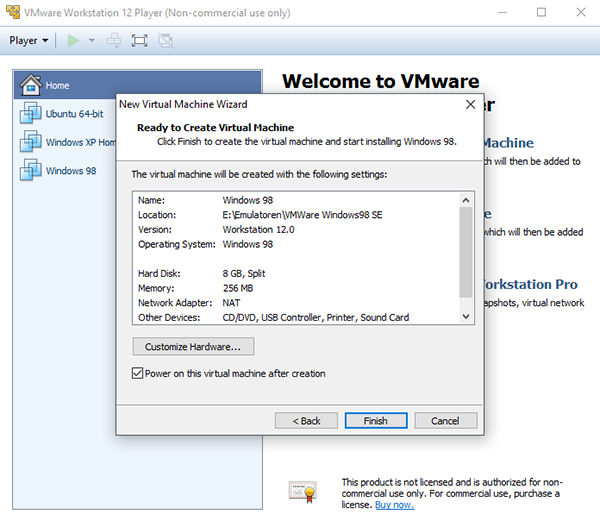Screen dimensions: 600x521
Task: Click the Unity mode toolbar icon
Action: [164, 41]
